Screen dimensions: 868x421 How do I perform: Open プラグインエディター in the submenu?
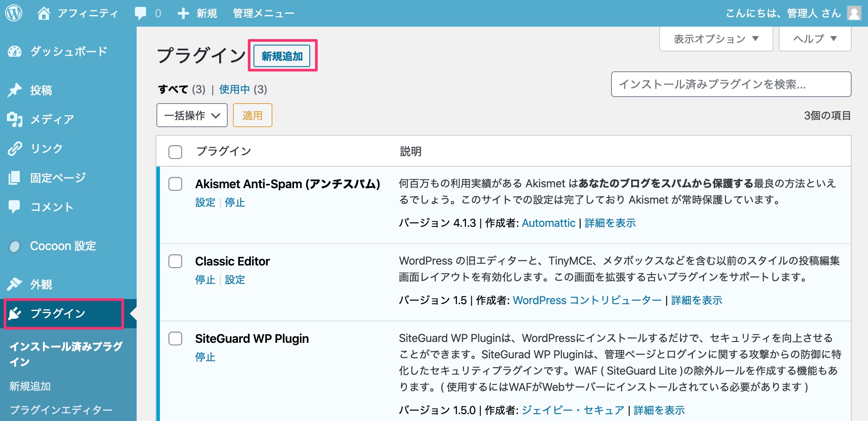coord(61,410)
